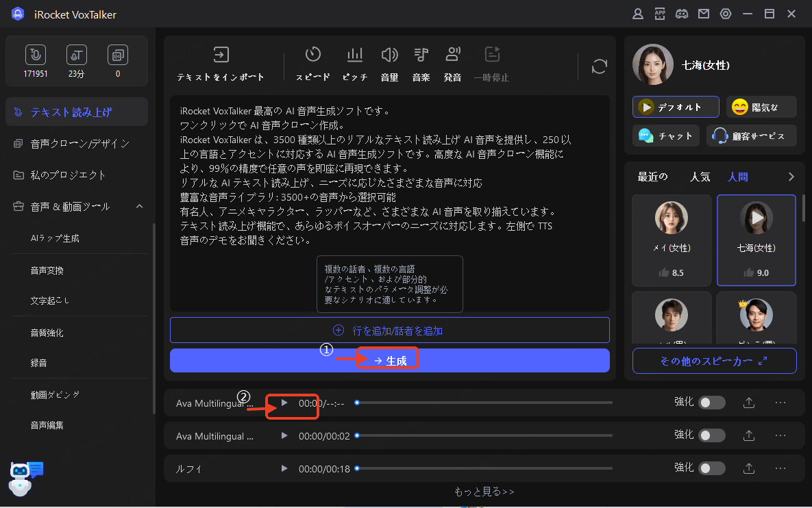Seek in the first Ava Multilingual progress bar
This screenshot has height=508, width=812.
(x=484, y=403)
